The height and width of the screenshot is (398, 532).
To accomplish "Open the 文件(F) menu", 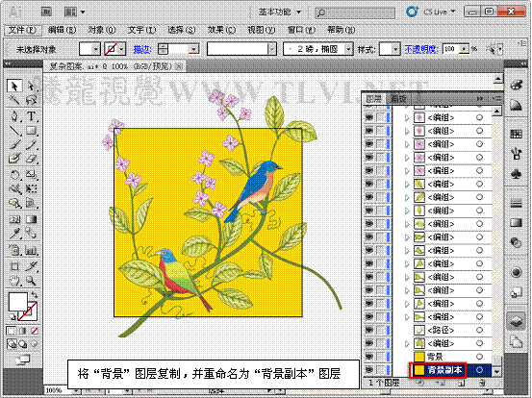I will [x=22, y=30].
